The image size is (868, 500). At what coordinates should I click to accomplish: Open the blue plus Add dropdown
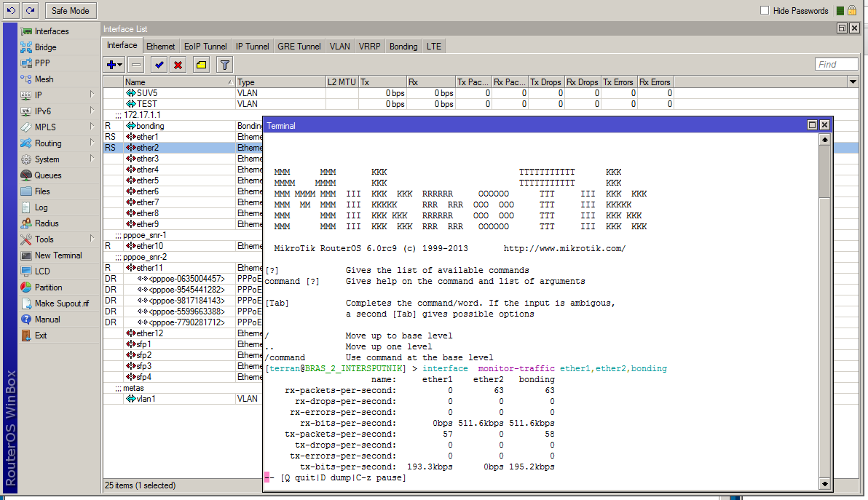(114, 66)
